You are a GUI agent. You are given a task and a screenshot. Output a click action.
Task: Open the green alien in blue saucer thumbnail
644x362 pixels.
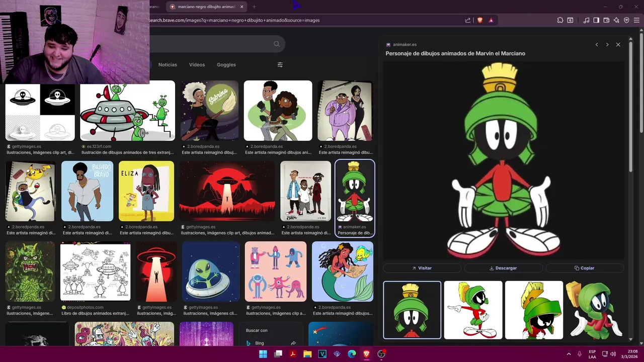pos(211,271)
